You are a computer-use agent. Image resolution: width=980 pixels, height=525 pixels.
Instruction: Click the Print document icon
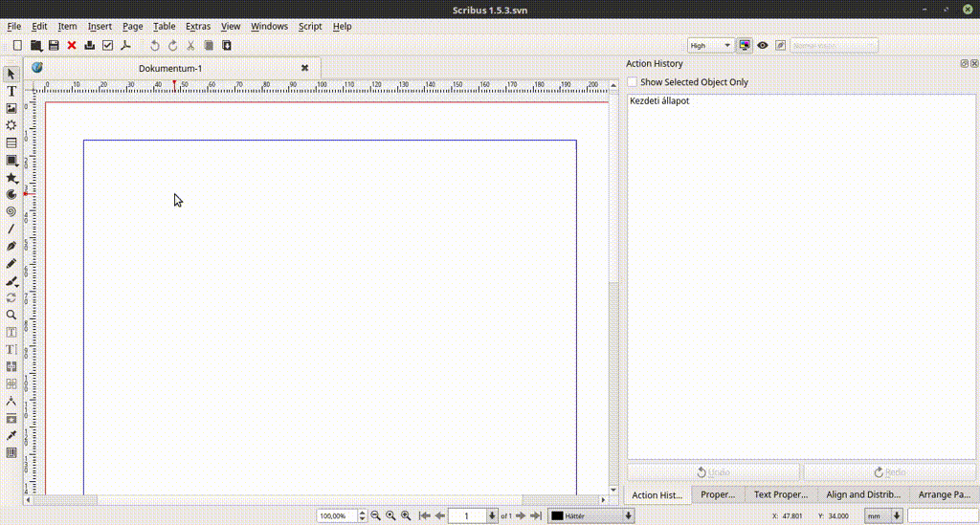[90, 45]
